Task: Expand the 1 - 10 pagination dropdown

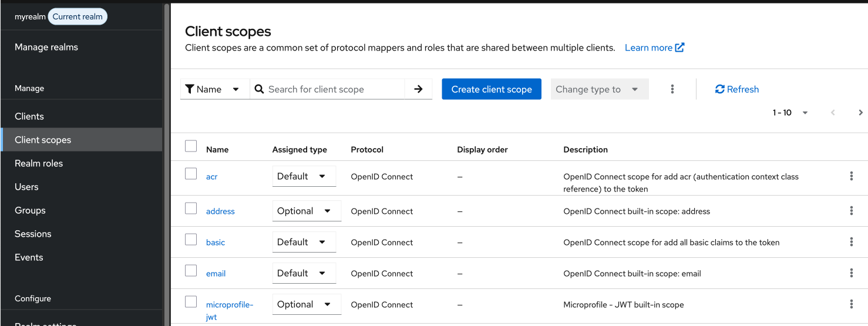Action: point(790,113)
